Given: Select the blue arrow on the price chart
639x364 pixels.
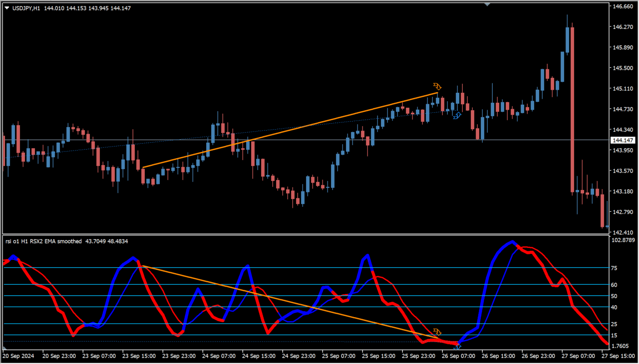Looking at the screenshot, I should (457, 116).
